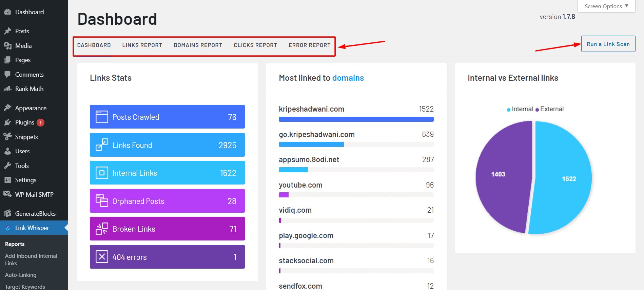Open the Error Report tab
Screen dimensions: 644x290
click(x=309, y=45)
